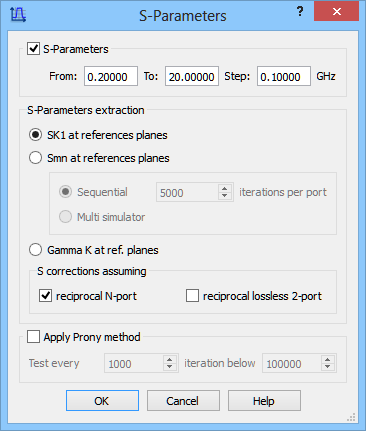Viewport: 366px width, 431px height.
Task: Decrease the iteration below value spinner
Action: [327, 367]
